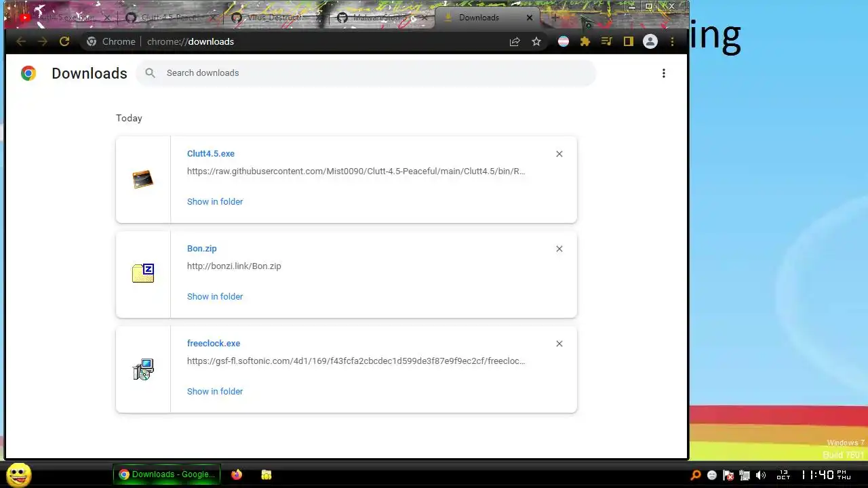868x488 pixels.
Task: Open the Extensions puzzle-piece icon
Action: (585, 41)
